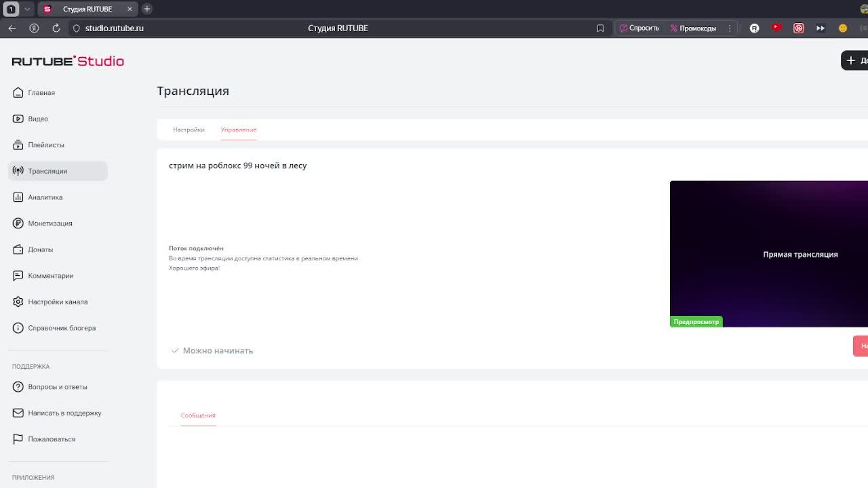The width and height of the screenshot is (868, 488).
Task: Expand the tab group dropdown arrow
Action: (x=27, y=9)
